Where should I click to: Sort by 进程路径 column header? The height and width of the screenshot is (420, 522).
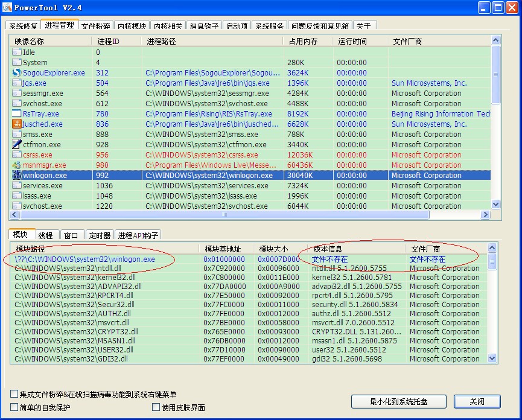pos(212,41)
